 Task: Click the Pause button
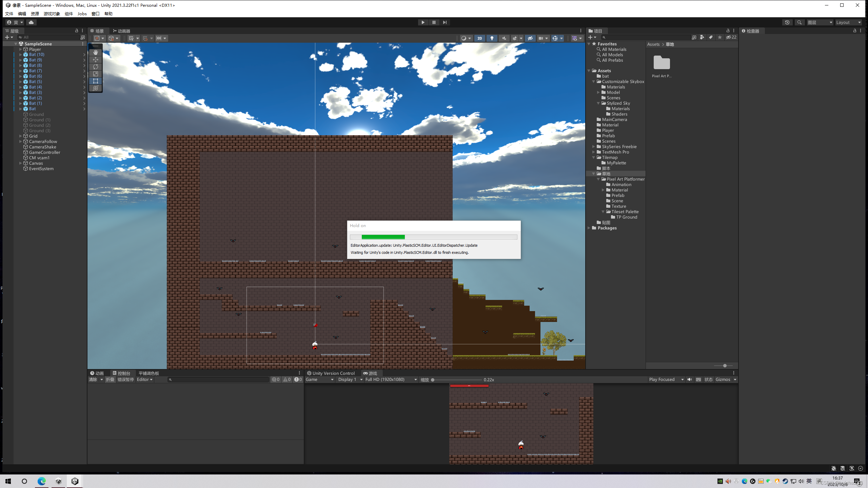tap(434, 22)
